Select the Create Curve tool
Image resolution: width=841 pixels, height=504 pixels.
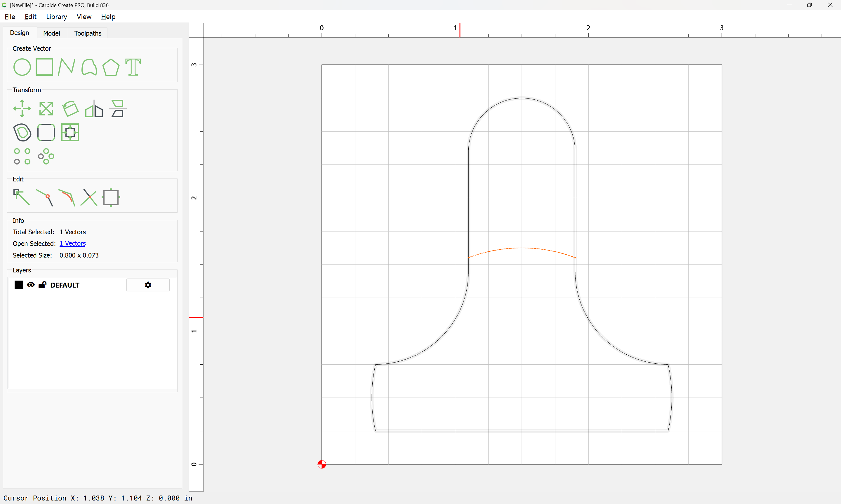89,67
